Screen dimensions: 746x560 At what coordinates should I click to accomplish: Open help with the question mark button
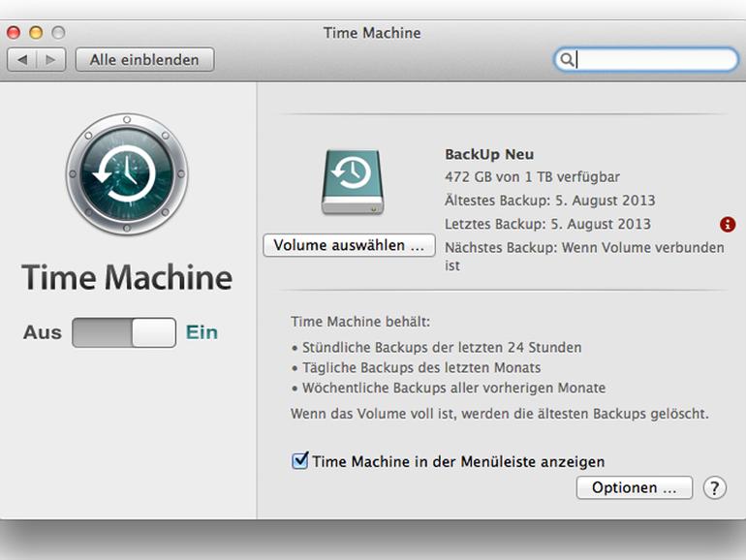[714, 487]
